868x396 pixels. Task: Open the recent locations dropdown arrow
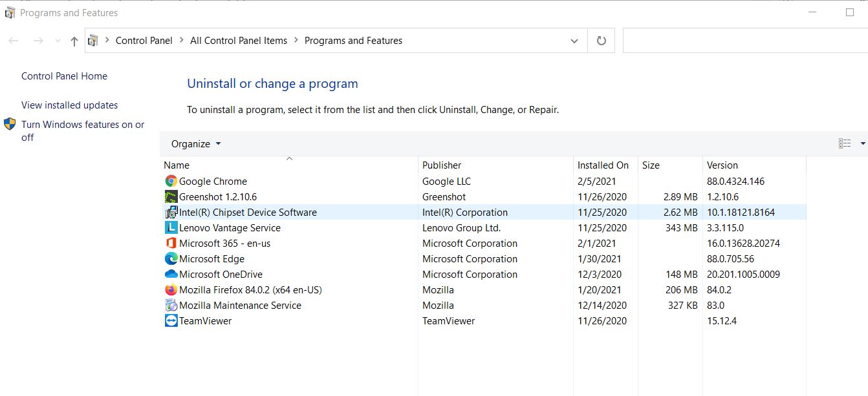[58, 41]
